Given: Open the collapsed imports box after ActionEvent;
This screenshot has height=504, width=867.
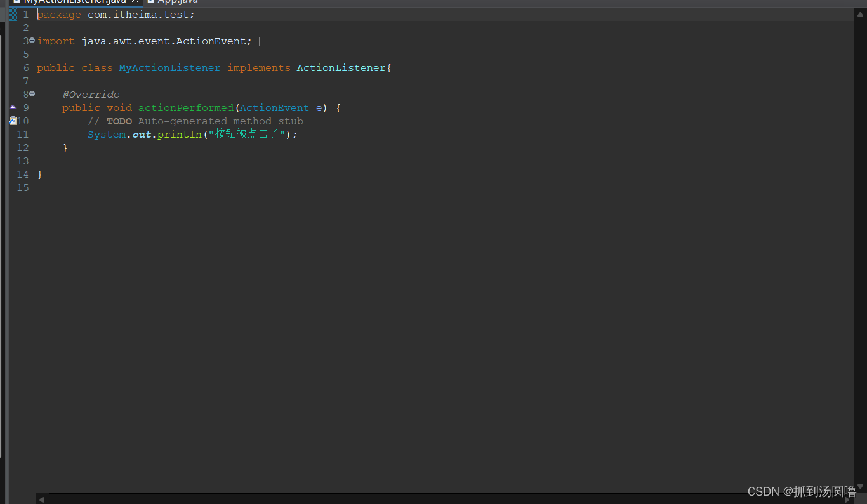Looking at the screenshot, I should click(256, 41).
